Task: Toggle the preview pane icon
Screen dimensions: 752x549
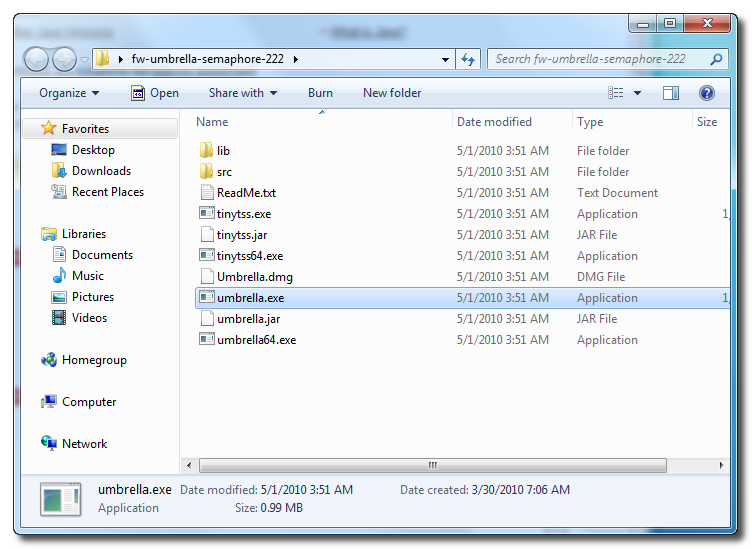Action: click(x=671, y=93)
